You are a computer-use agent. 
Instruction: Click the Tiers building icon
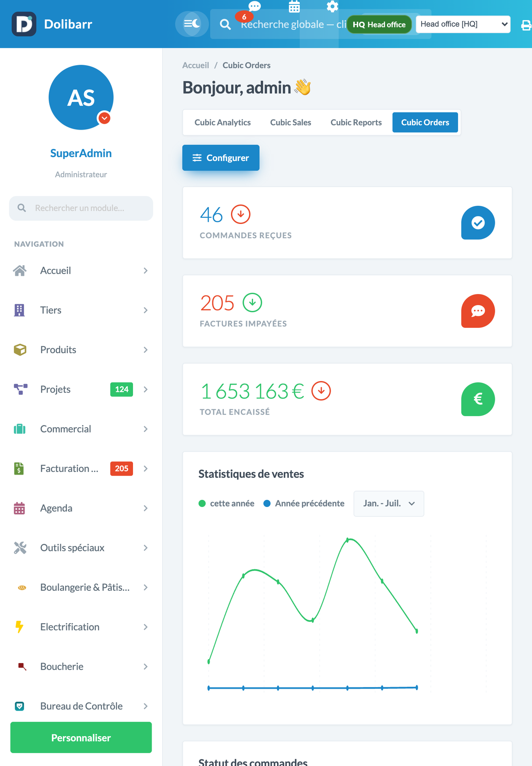[20, 310]
